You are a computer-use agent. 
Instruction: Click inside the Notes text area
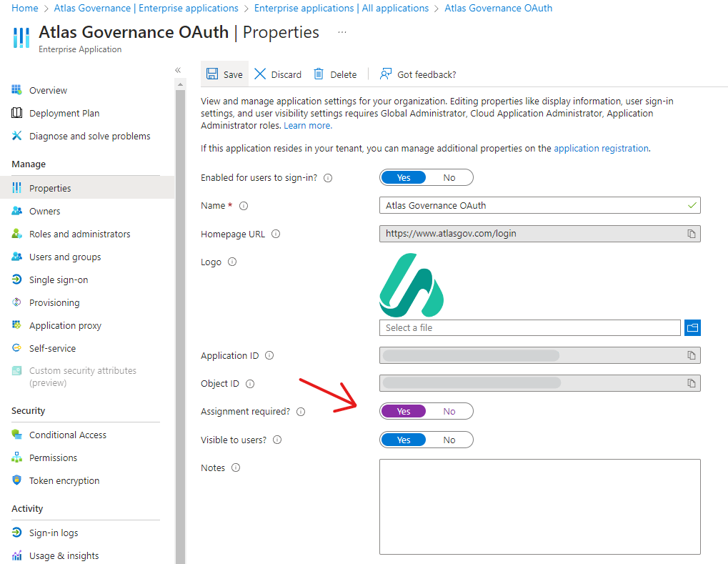pos(539,506)
